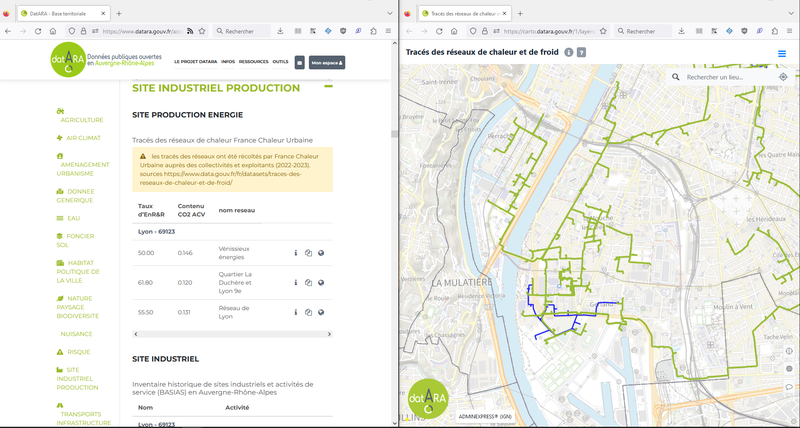Click the Mon espace button
This screenshot has width=800, height=428.
tap(327, 62)
